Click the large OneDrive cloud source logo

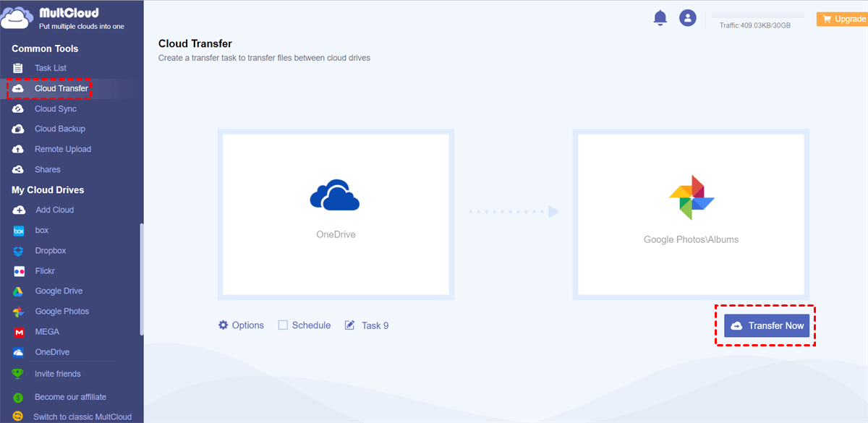pos(335,195)
